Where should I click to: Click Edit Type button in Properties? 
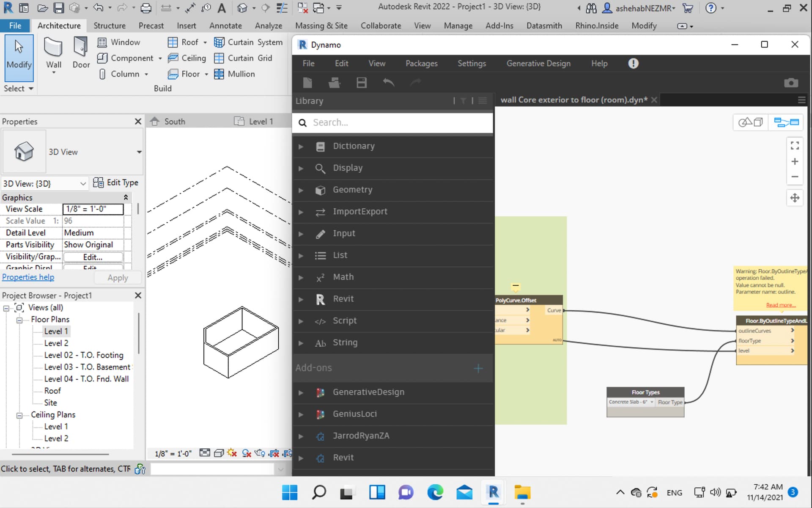point(115,182)
